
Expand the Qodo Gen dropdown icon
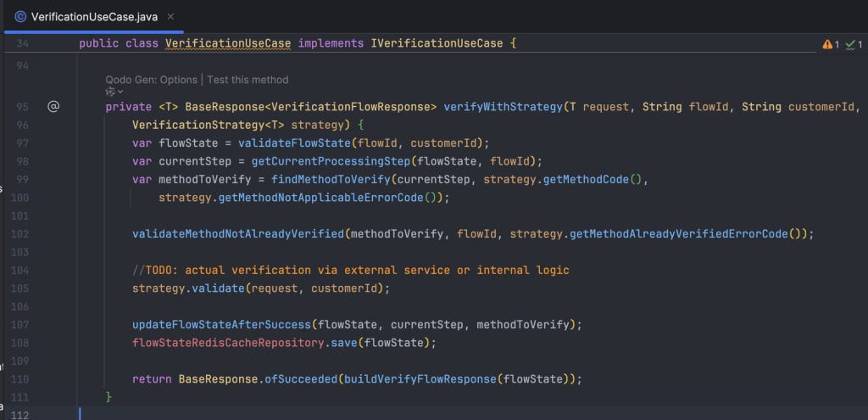114,92
